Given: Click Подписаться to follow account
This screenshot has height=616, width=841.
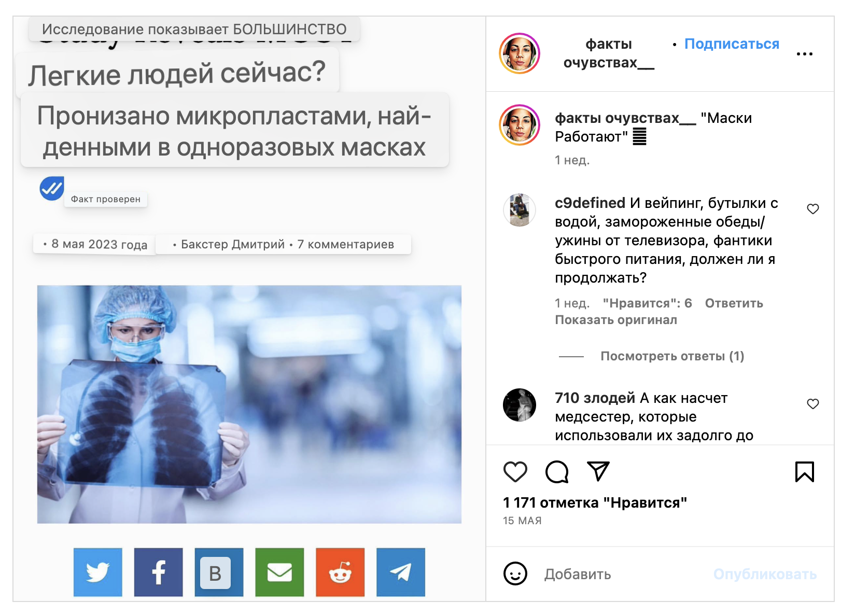Looking at the screenshot, I should click(732, 44).
